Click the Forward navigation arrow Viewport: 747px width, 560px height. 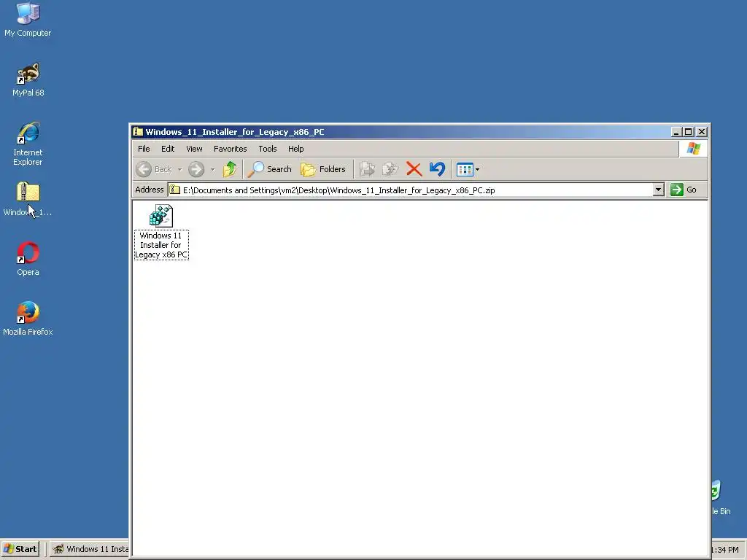(196, 169)
